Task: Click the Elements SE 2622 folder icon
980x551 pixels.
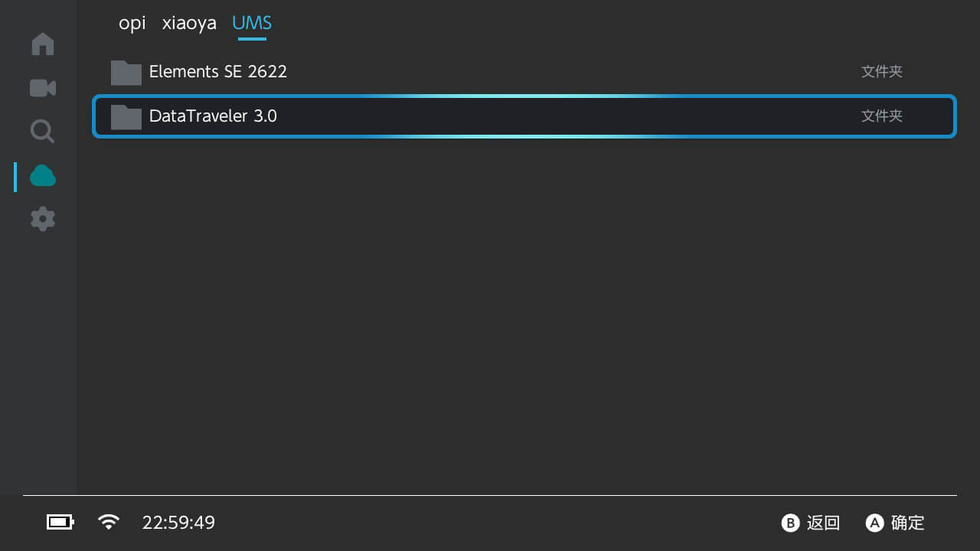Action: click(126, 72)
